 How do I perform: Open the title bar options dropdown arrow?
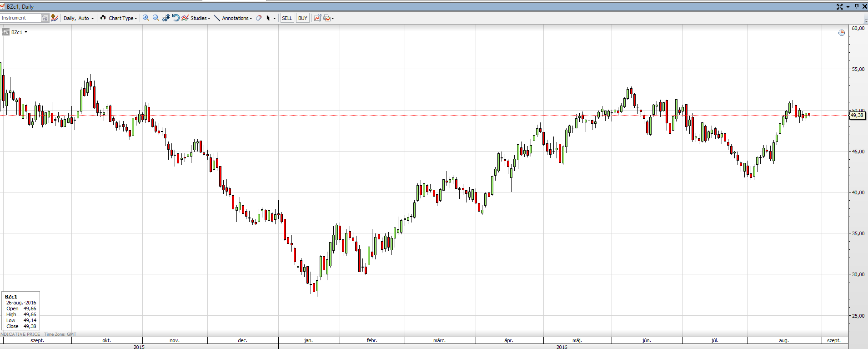click(x=848, y=7)
